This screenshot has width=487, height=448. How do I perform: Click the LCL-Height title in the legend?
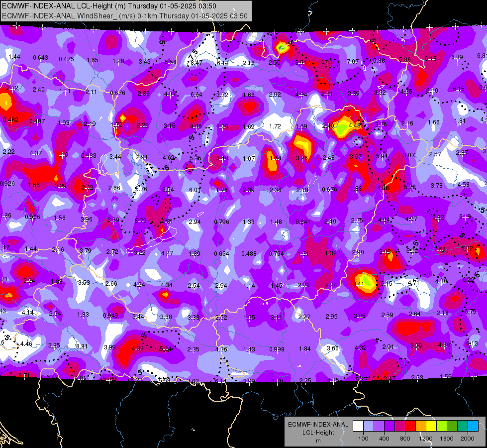318,433
